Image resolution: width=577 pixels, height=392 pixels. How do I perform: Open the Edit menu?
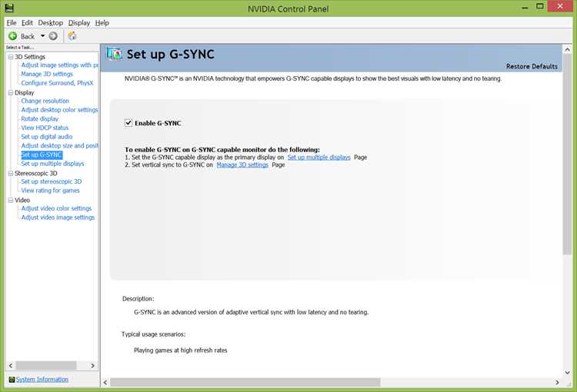point(27,23)
